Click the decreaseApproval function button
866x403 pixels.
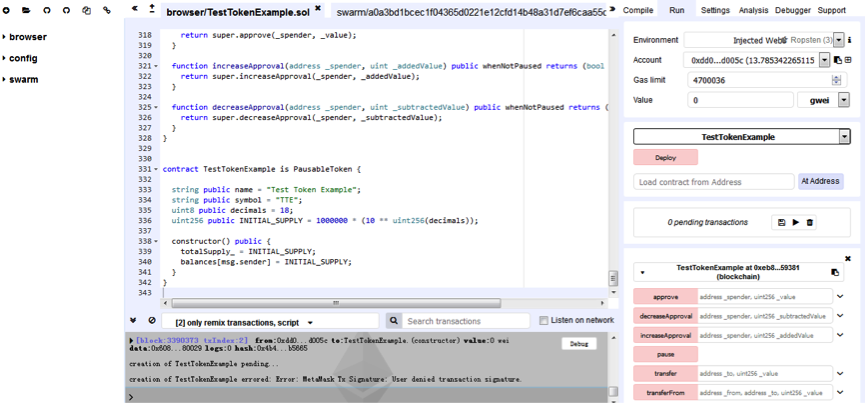(666, 316)
